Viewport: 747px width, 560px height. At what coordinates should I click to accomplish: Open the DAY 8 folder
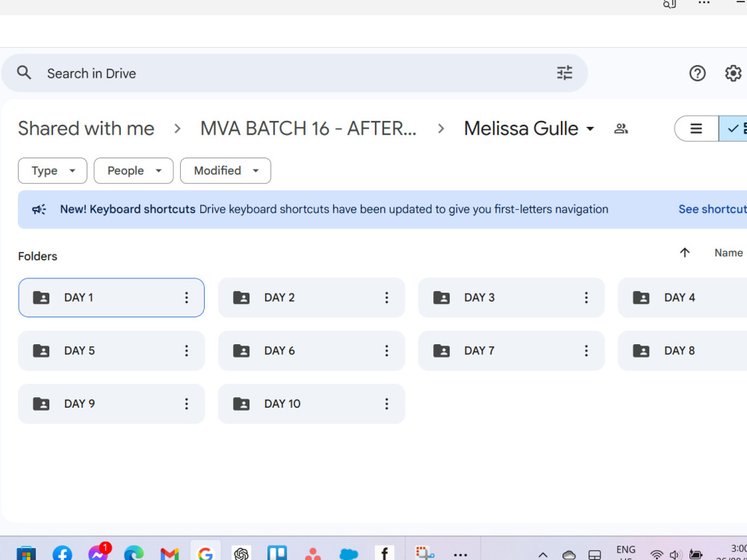pyautogui.click(x=682, y=351)
